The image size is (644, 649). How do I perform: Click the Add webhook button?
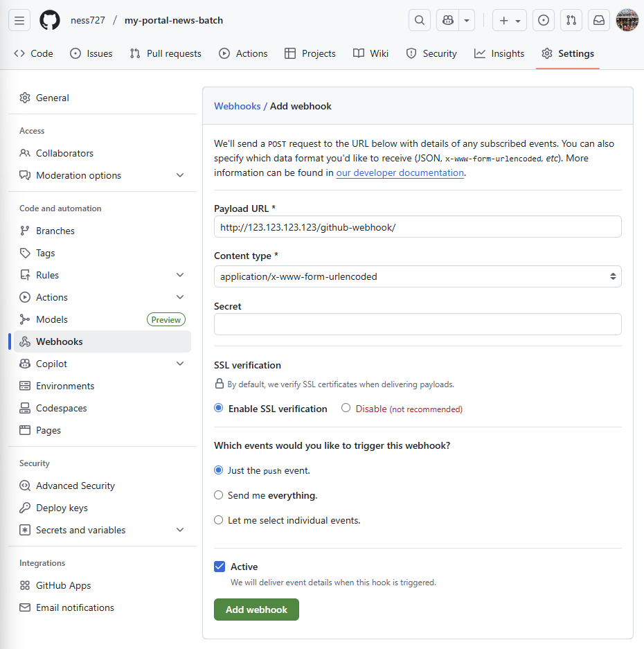[x=256, y=610]
